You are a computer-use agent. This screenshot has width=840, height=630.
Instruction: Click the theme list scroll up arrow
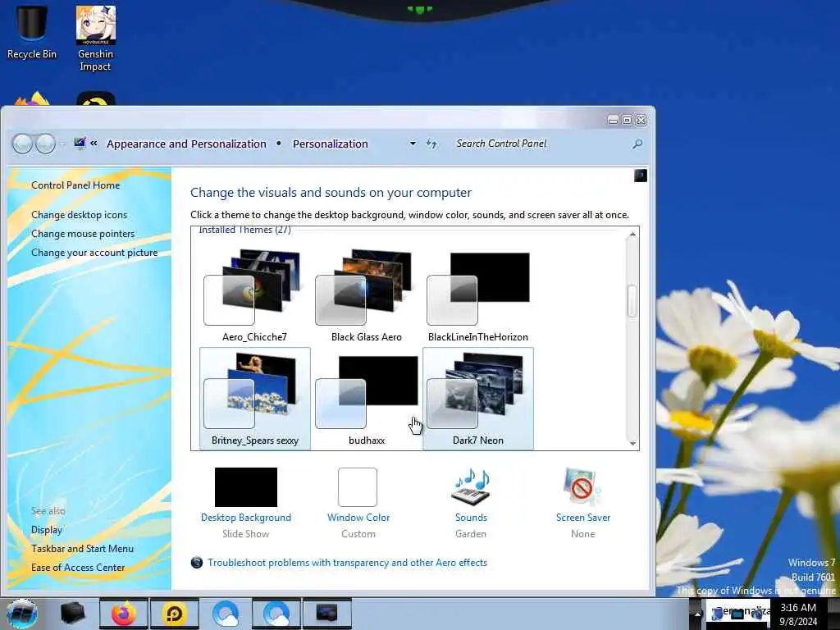click(632, 234)
